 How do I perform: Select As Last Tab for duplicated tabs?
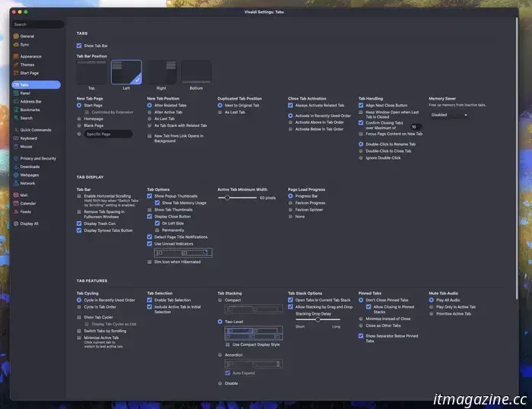click(x=220, y=112)
